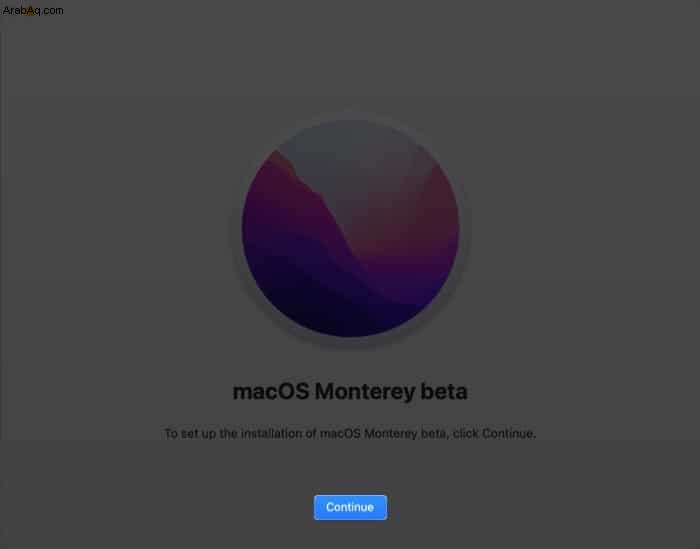Click the word Continue in the instruction text

[x=508, y=433]
